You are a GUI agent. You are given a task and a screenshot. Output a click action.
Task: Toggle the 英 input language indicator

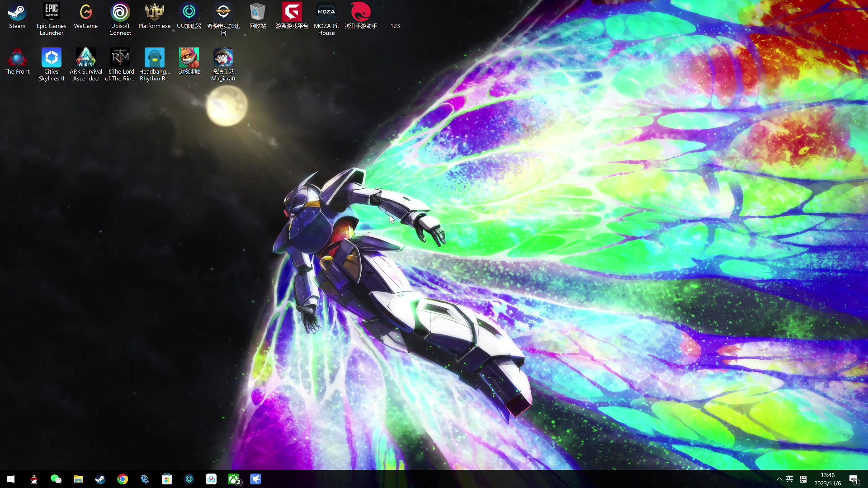[x=790, y=479]
